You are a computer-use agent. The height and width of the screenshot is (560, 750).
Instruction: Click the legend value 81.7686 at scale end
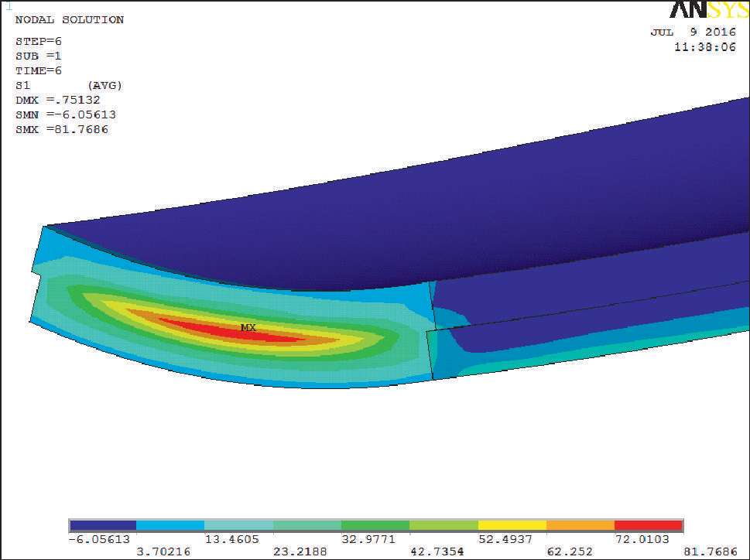(710, 551)
